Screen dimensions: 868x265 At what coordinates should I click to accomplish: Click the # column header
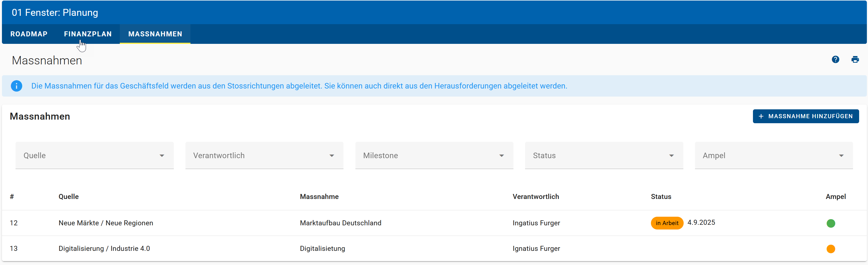click(x=12, y=196)
